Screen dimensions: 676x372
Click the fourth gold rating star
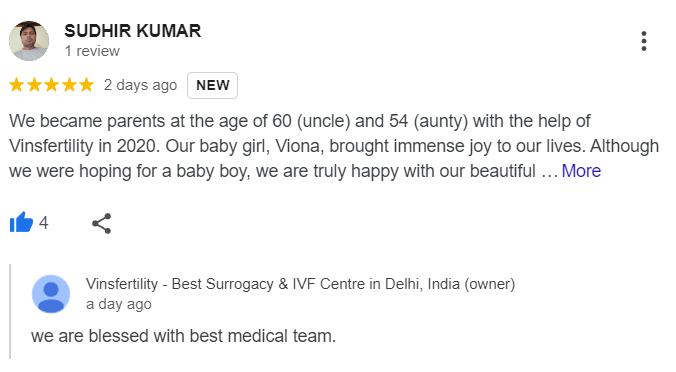[69, 84]
